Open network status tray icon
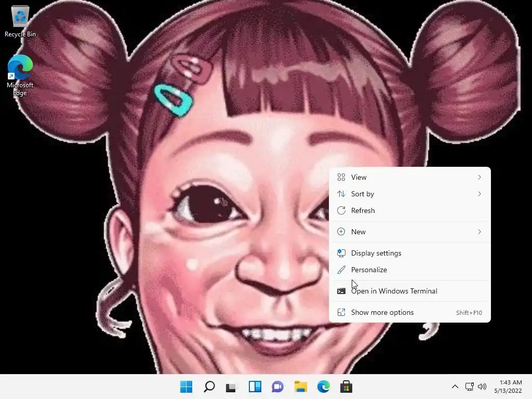Viewport: 532px width, 399px height. click(470, 387)
